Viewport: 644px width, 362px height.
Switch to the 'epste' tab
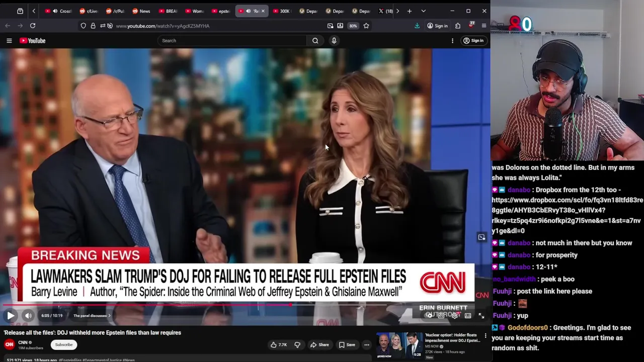[221, 11]
